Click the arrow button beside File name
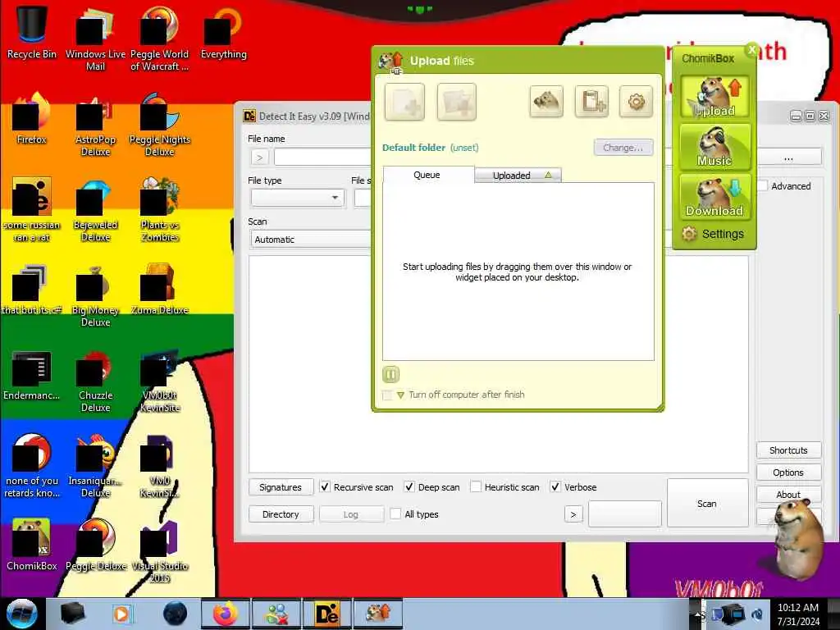Viewport: 840px width, 630px height. click(260, 157)
